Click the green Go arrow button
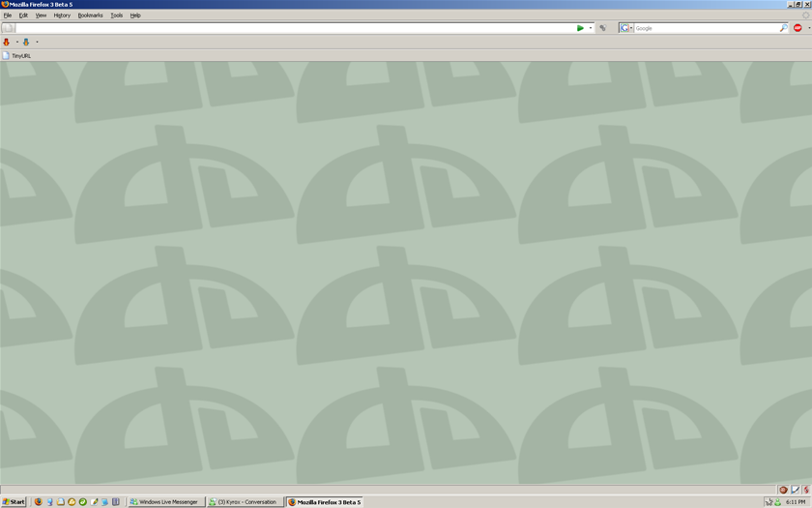The image size is (812, 508). (x=580, y=28)
